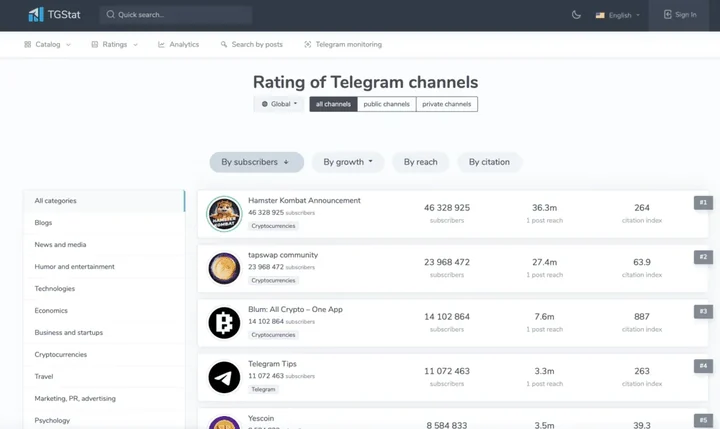Select Humor and entertainment category
The image size is (720, 429).
[104, 267]
